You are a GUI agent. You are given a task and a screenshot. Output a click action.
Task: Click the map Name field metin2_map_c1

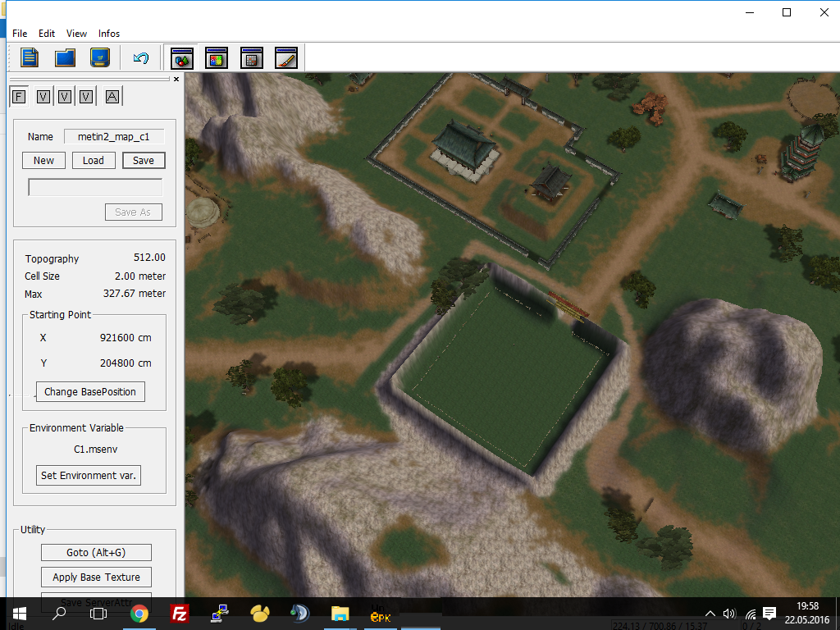coord(113,137)
